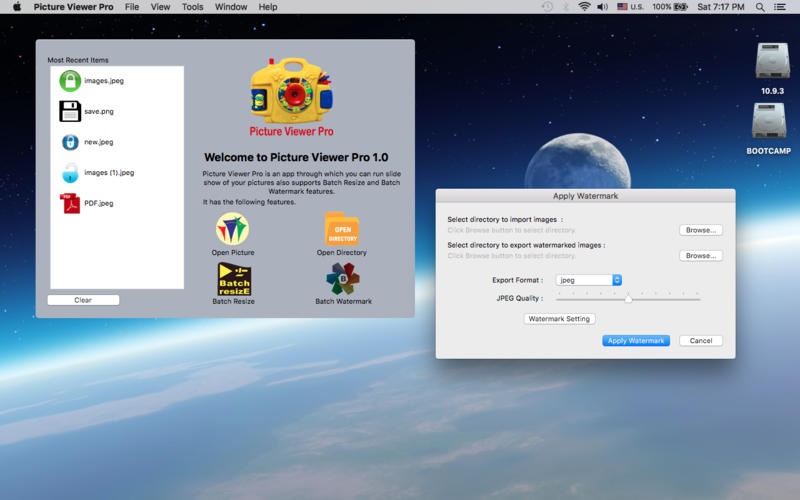Click Browse for import images directory
Screen dimensions: 800x500
[701, 230]
